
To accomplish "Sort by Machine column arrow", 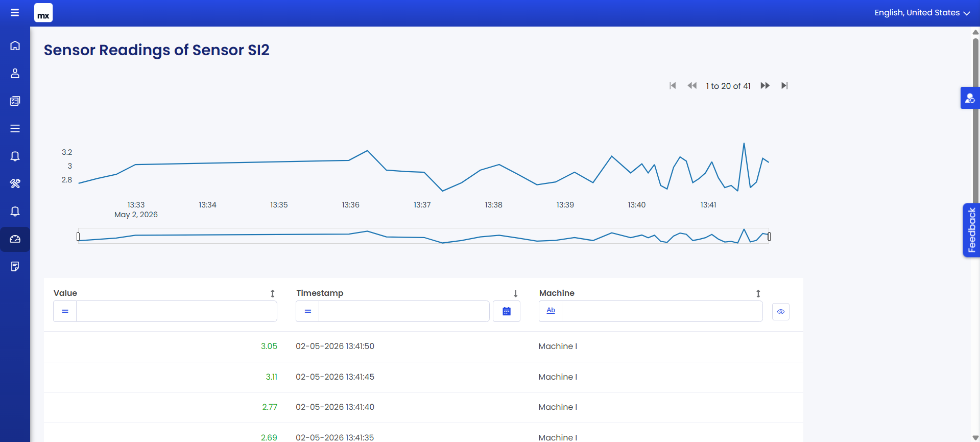I will [x=758, y=293].
